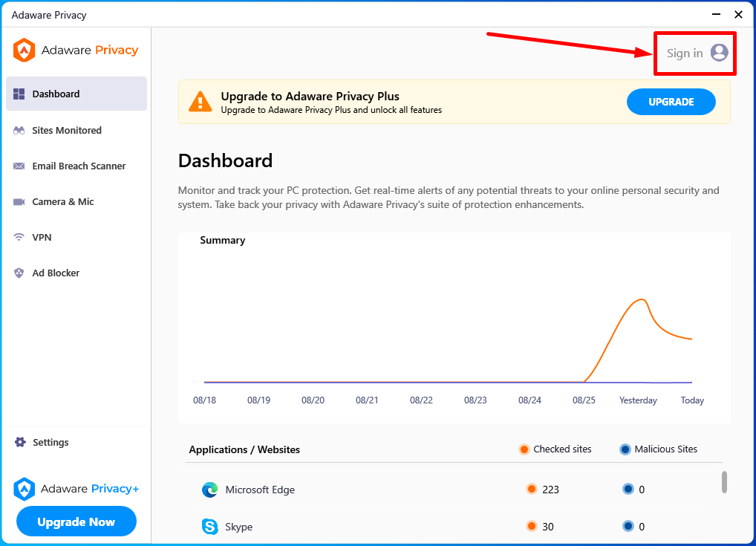
Task: Open the Dashboard section
Action: pyautogui.click(x=76, y=94)
